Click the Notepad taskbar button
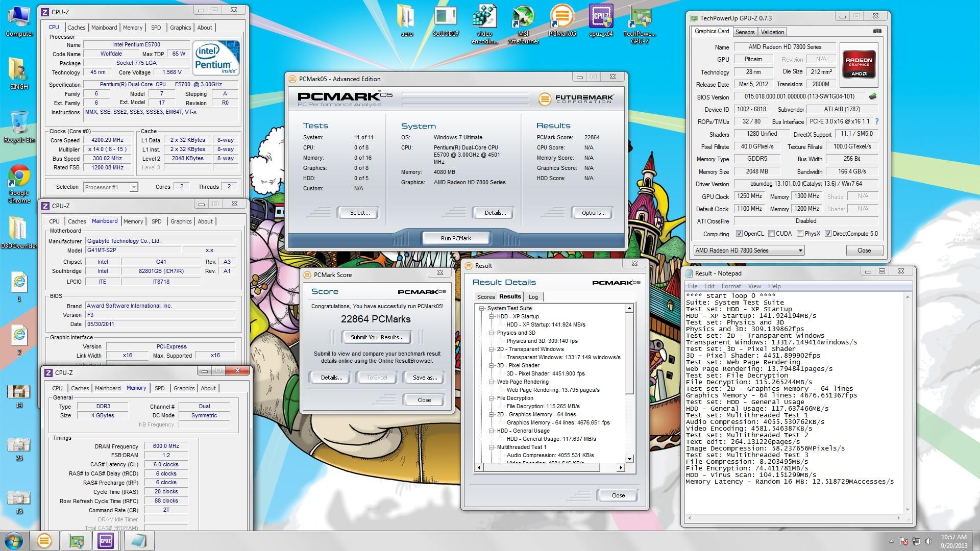The height and width of the screenshot is (551, 980). [x=138, y=540]
